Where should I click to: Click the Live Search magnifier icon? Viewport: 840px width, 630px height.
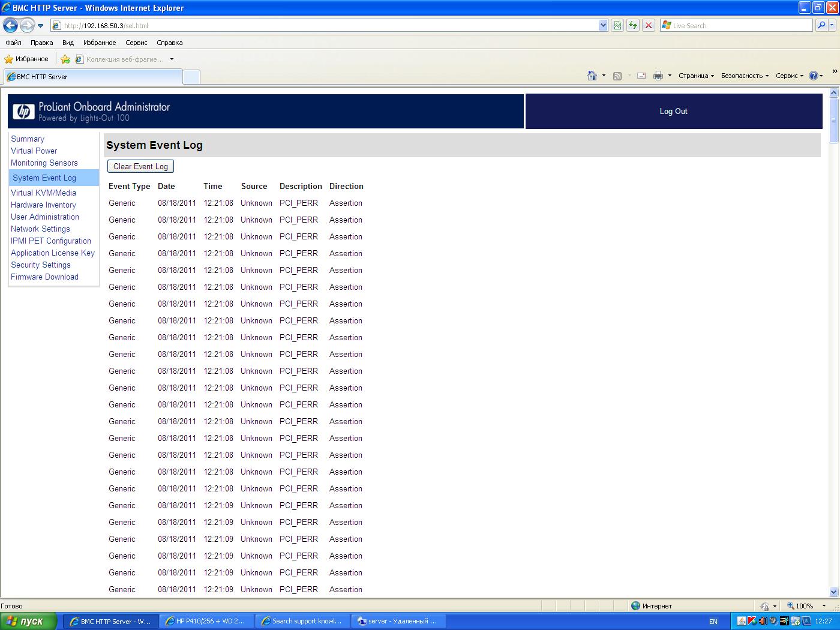pyautogui.click(x=821, y=25)
